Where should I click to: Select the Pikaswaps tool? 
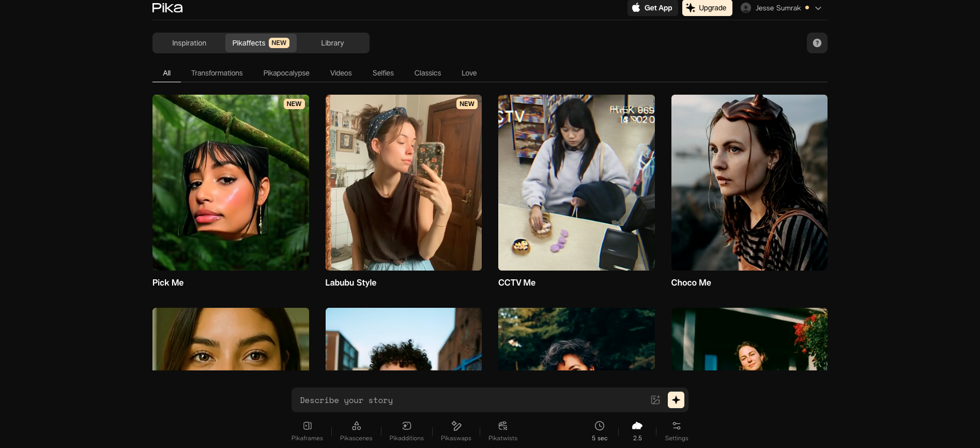pos(456,431)
